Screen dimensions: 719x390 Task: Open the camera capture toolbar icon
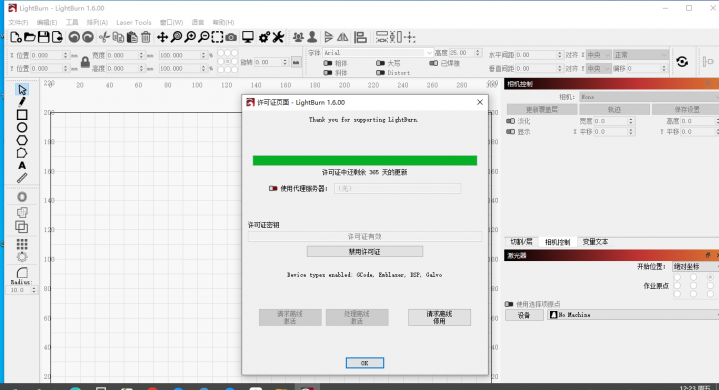(x=231, y=37)
